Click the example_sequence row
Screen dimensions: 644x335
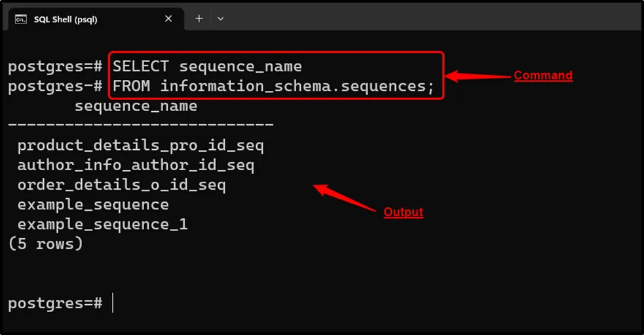pyautogui.click(x=93, y=205)
